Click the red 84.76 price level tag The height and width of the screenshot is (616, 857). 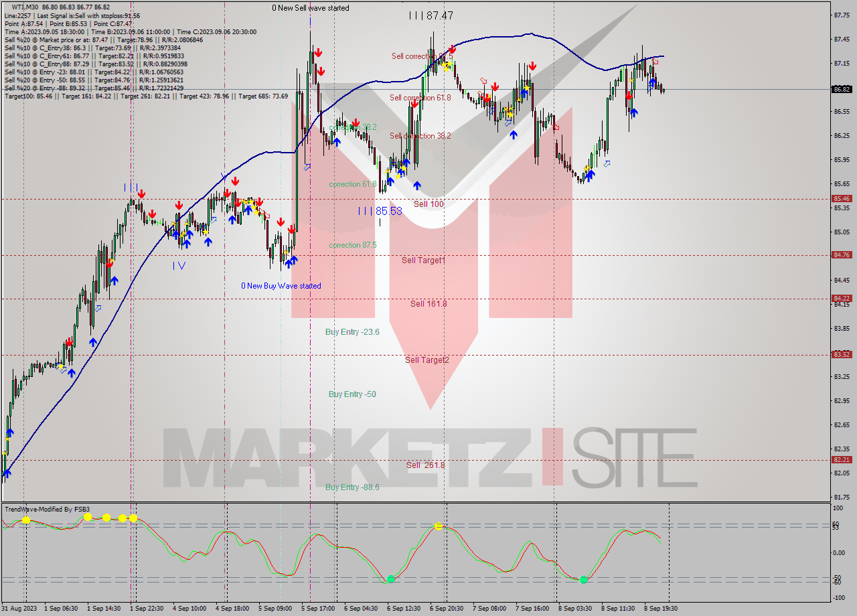842,255
